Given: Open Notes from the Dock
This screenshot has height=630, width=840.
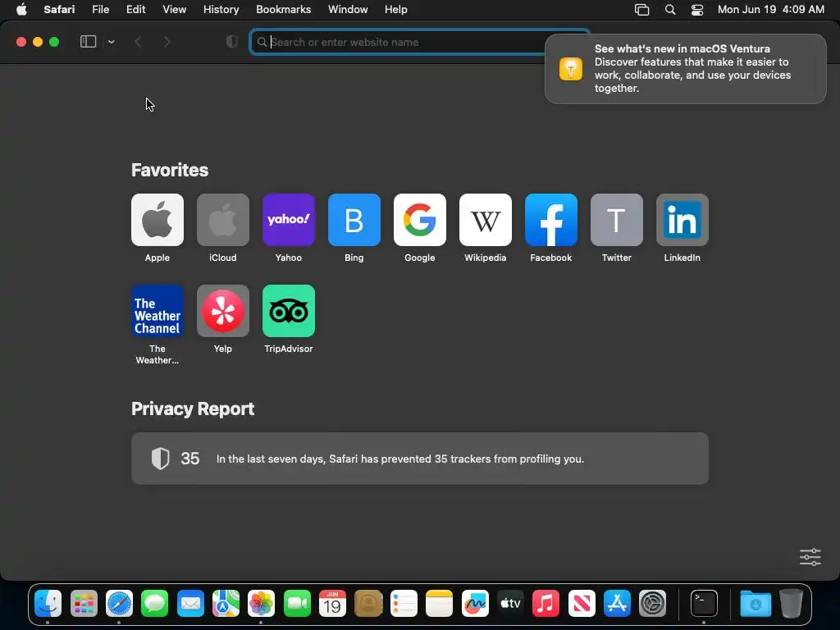Looking at the screenshot, I should click(x=439, y=604).
